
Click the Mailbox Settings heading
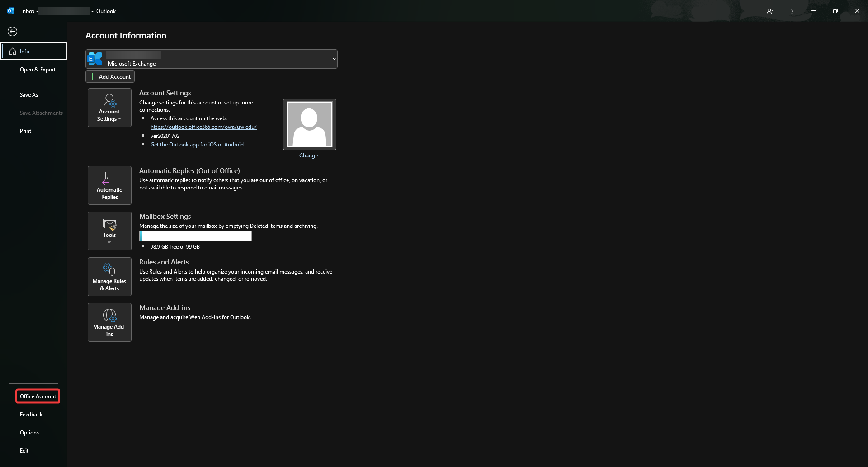point(165,217)
